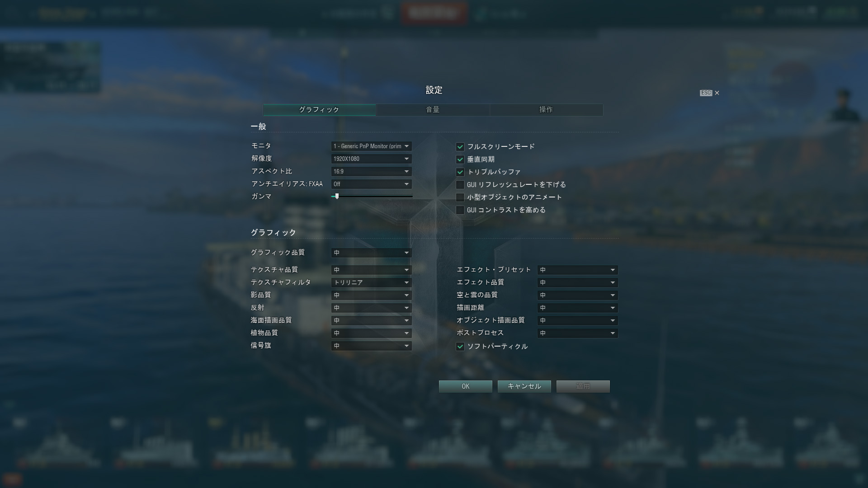Open the ポストプロセス dropdown

click(577, 333)
